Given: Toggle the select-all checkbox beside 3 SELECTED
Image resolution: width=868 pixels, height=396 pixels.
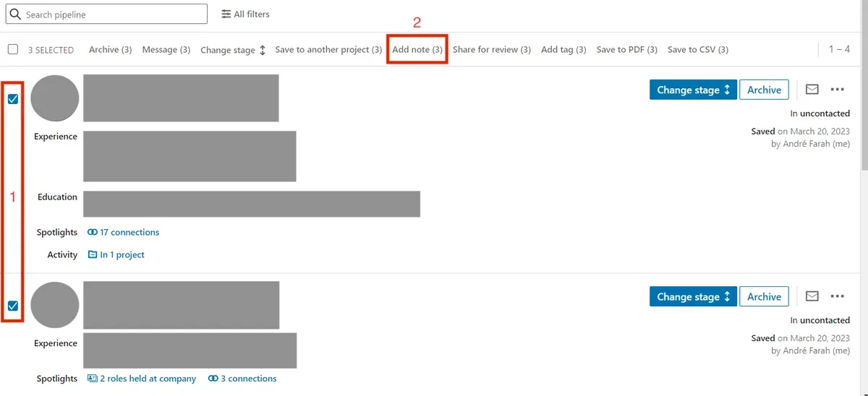Looking at the screenshot, I should pyautogui.click(x=13, y=49).
